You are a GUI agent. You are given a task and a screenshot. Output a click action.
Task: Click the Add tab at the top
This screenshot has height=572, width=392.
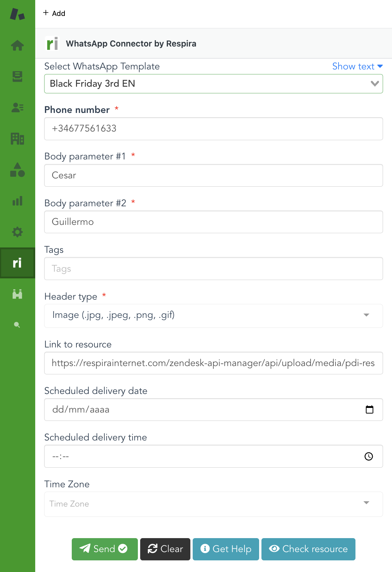[54, 13]
